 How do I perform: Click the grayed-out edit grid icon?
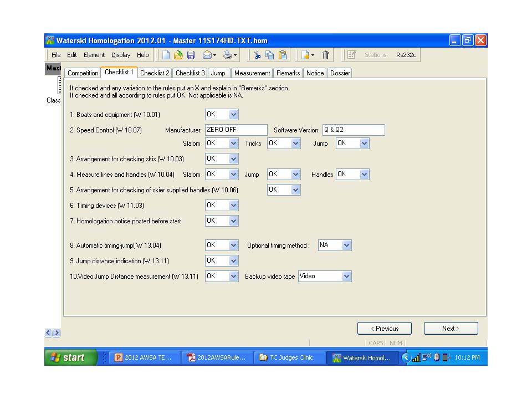pos(351,55)
